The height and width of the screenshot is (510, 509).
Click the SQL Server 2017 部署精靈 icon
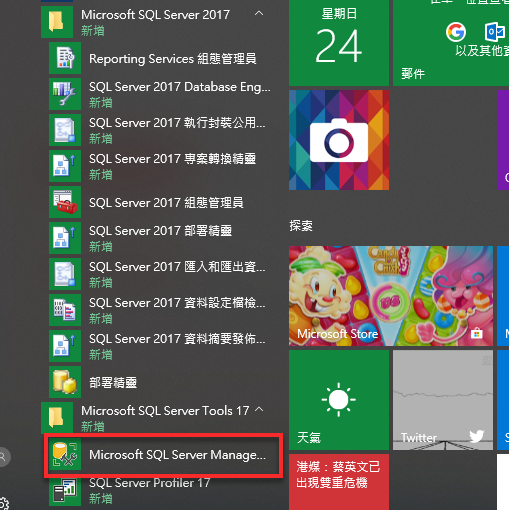65,238
